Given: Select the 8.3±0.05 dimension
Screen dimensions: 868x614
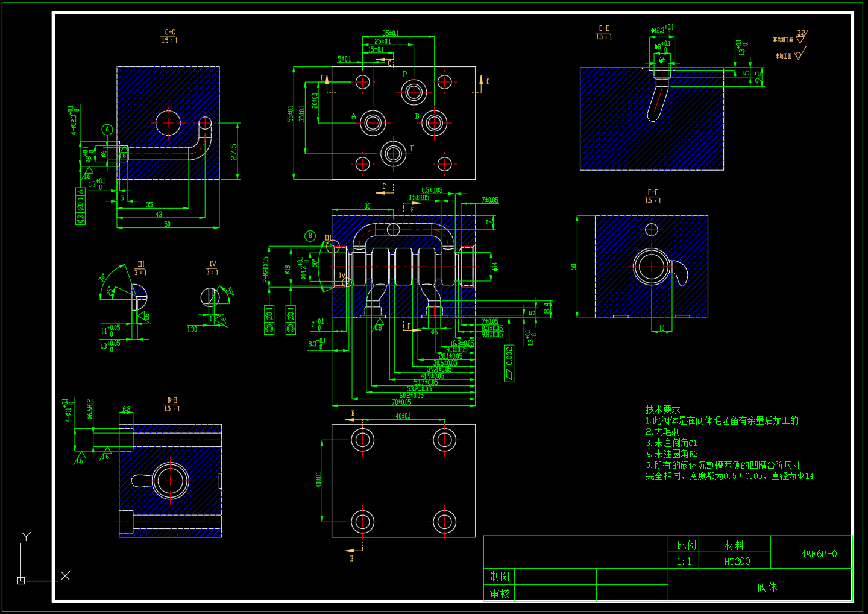Looking at the screenshot, I should (492, 328).
